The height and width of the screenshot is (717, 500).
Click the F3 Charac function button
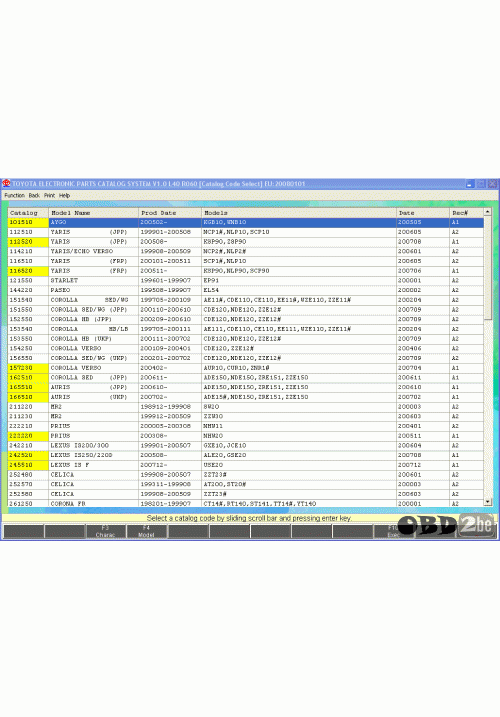pos(105,531)
